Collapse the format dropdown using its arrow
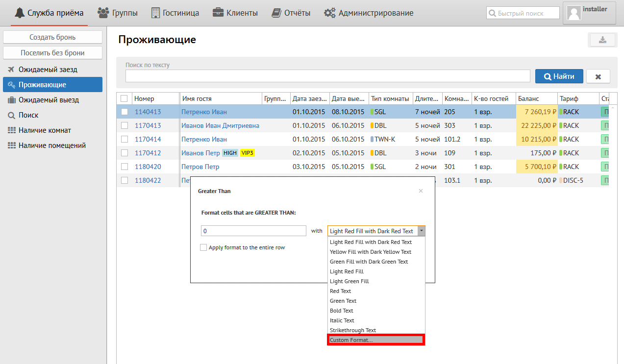 [422, 231]
